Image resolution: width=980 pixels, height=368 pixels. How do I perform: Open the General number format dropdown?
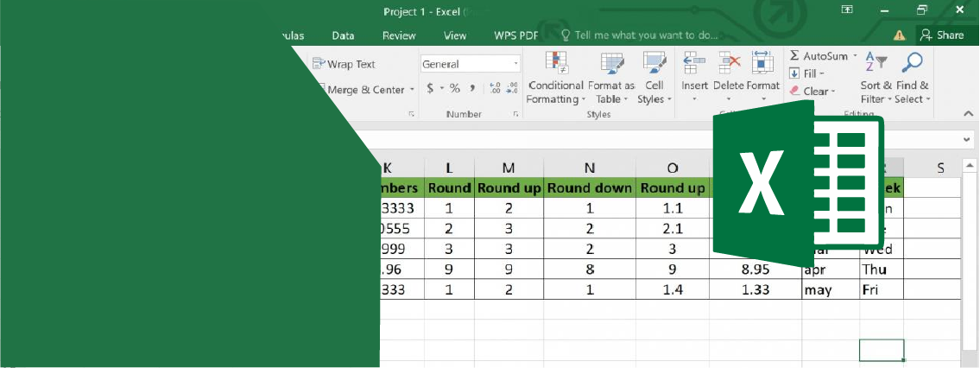point(515,64)
